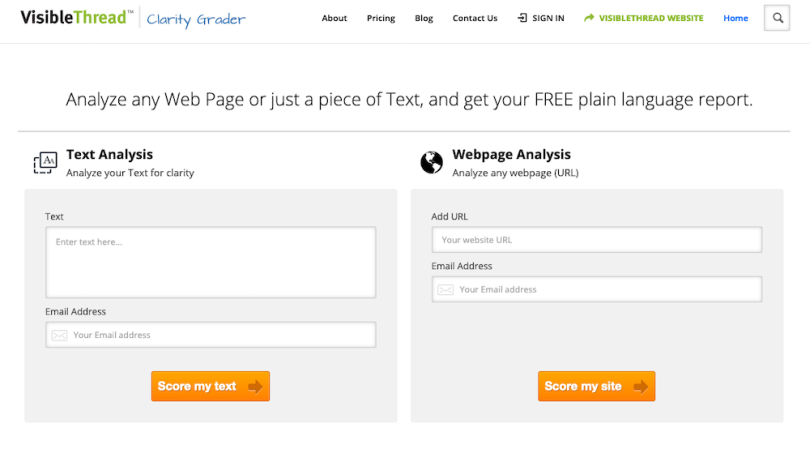Click the Sign In door icon

[x=522, y=18]
